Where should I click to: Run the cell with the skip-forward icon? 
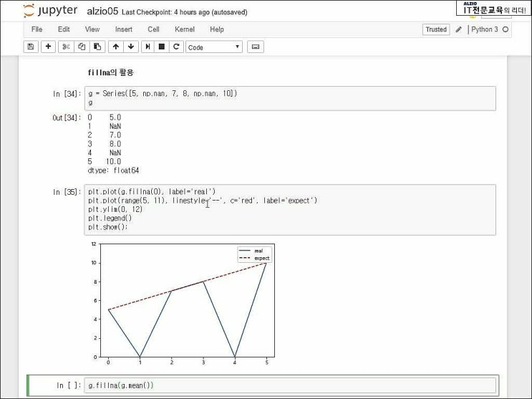[147, 47]
